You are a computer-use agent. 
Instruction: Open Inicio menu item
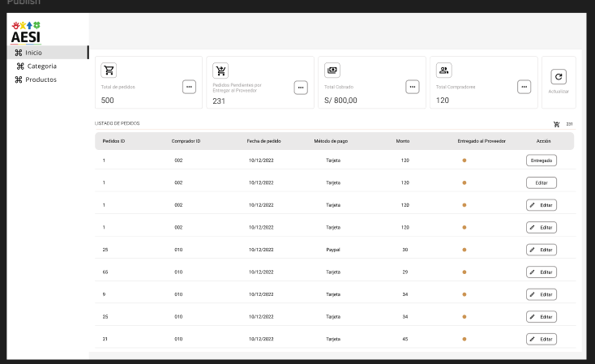[48, 53]
